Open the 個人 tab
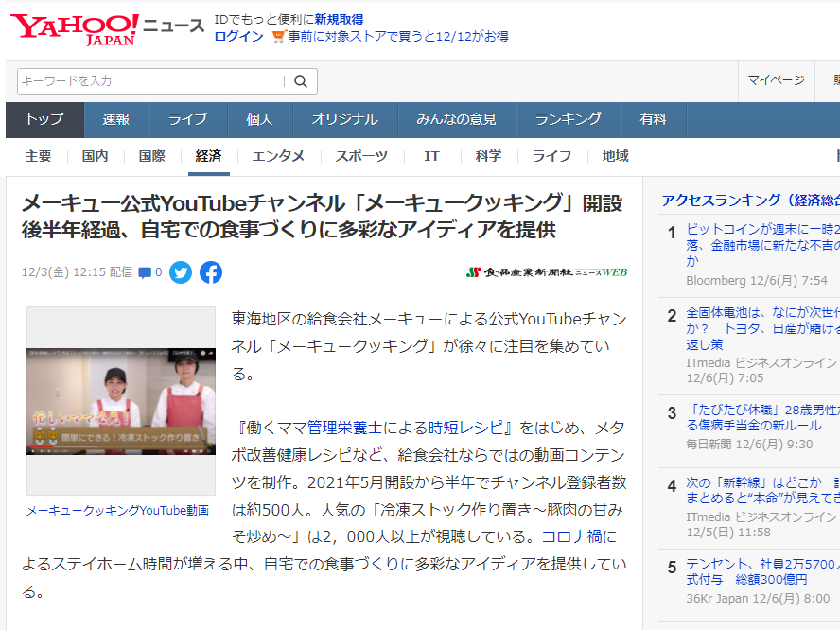This screenshot has width=840, height=630. click(x=260, y=119)
